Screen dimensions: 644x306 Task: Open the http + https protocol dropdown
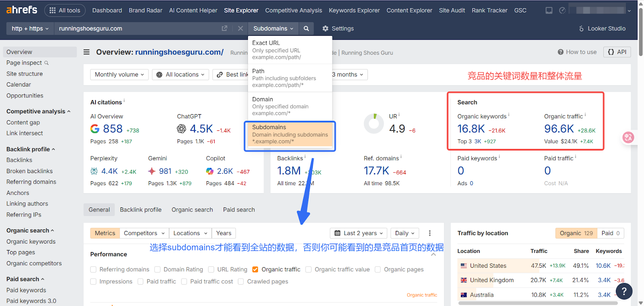coord(30,29)
